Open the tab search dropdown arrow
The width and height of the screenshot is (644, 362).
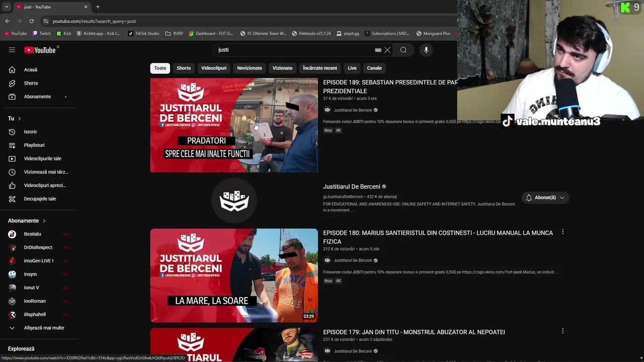[7, 7]
